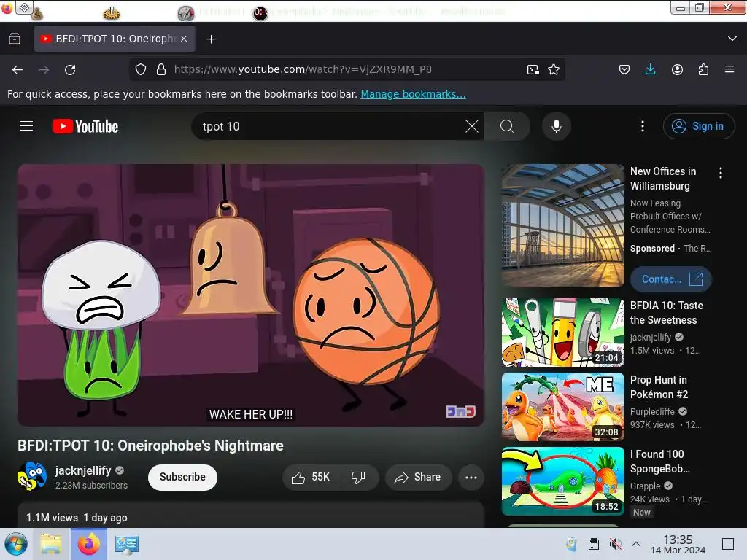Open Grapple channel name

click(x=645, y=486)
